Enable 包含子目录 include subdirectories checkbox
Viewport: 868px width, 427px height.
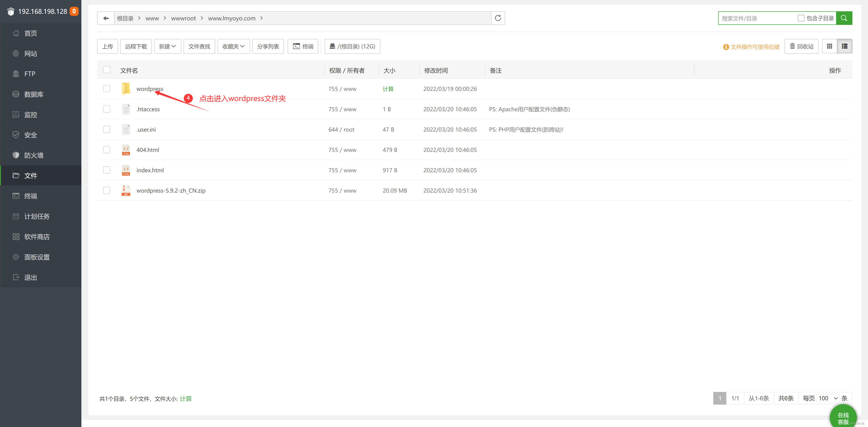(801, 18)
